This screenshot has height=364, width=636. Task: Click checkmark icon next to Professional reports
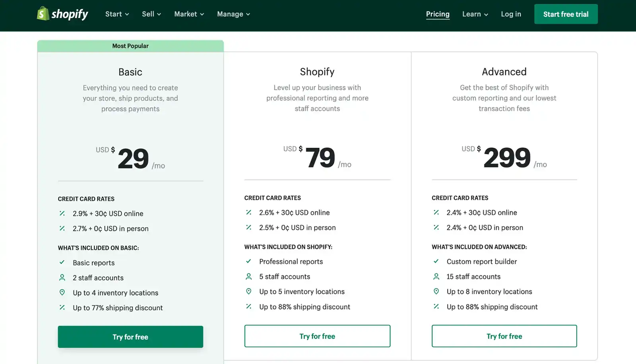(249, 261)
